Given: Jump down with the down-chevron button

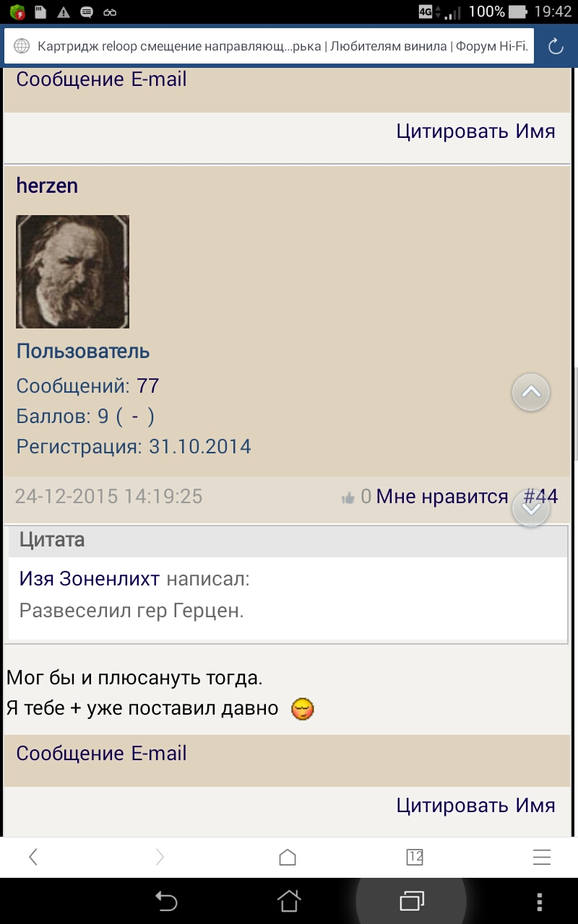Looking at the screenshot, I should (531, 508).
